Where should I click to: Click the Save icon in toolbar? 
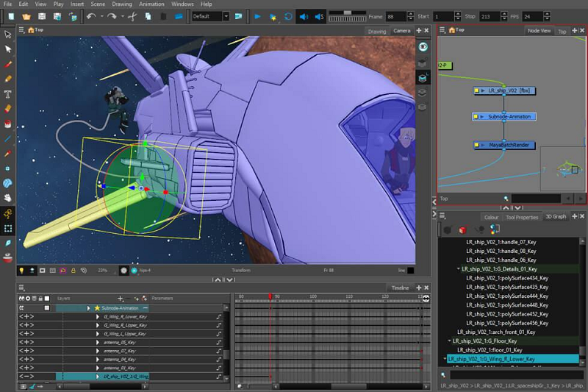point(43,16)
